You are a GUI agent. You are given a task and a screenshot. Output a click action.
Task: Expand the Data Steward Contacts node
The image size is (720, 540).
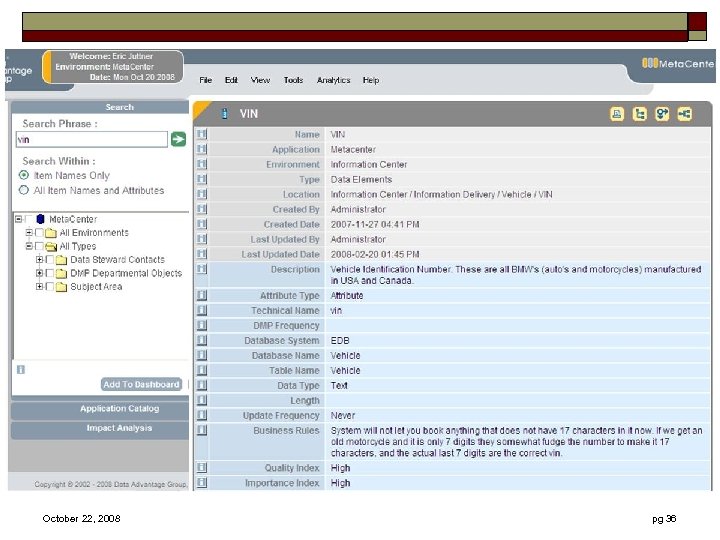click(39, 259)
